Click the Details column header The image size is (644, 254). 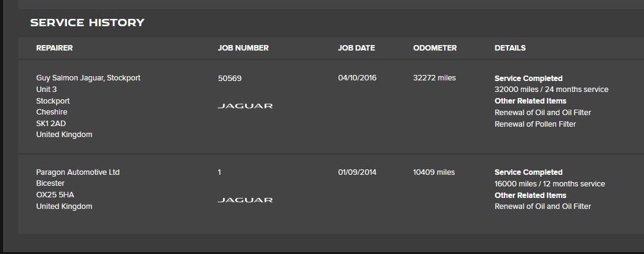510,48
